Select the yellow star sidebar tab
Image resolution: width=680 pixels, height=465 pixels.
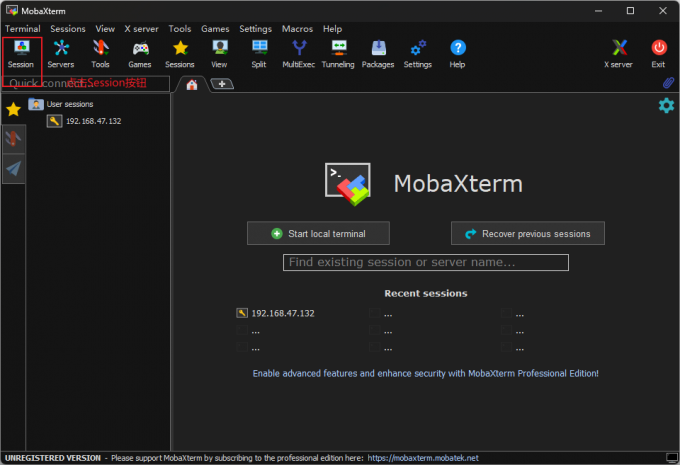point(13,109)
